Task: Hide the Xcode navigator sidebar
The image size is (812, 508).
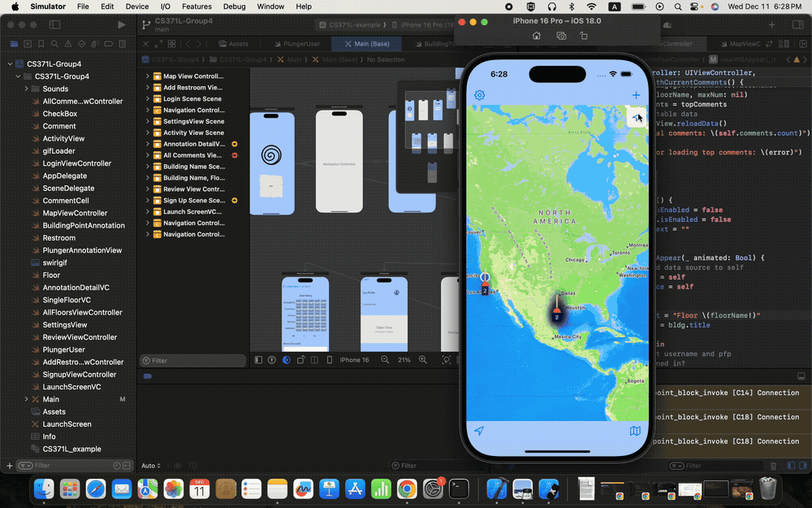Action: (54, 24)
